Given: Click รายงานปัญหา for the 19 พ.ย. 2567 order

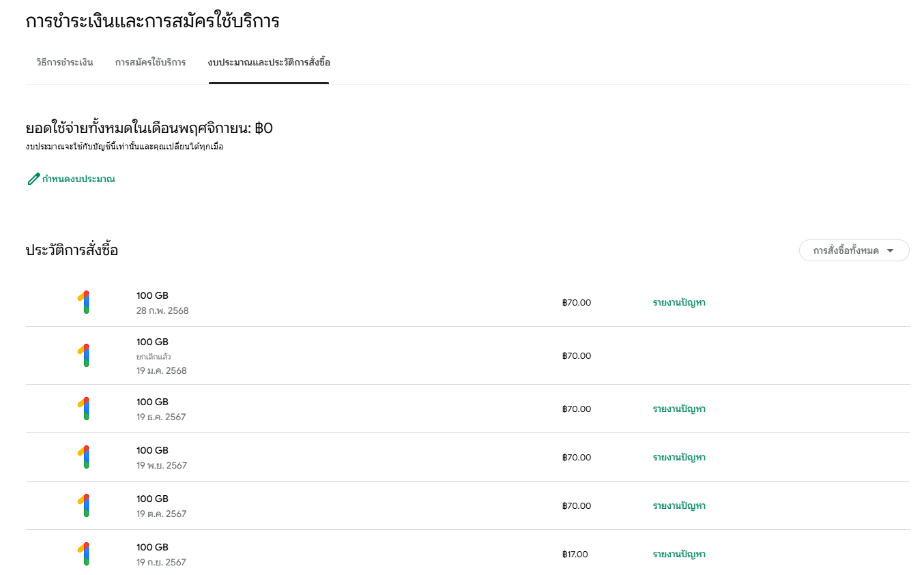Looking at the screenshot, I should coord(679,458).
